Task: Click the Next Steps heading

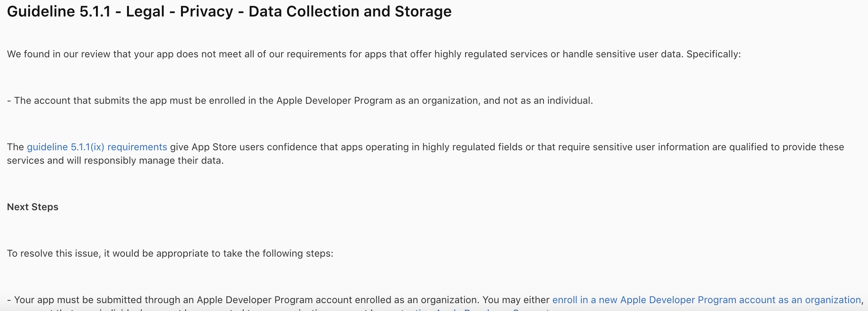Action: click(x=33, y=207)
